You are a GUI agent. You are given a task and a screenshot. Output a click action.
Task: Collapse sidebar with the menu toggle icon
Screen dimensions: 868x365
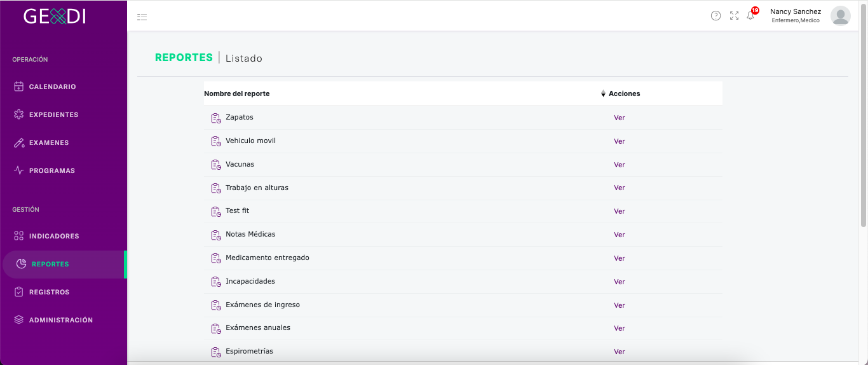(142, 17)
